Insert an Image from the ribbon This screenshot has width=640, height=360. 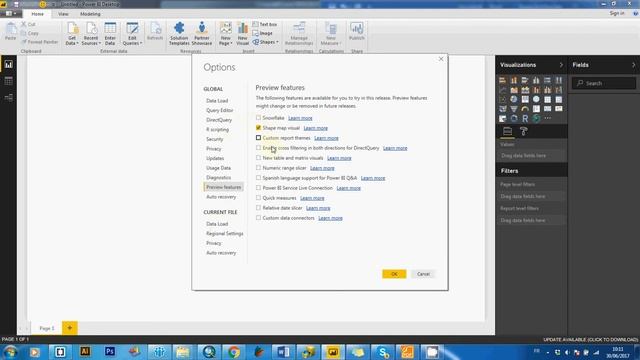tap(262, 33)
